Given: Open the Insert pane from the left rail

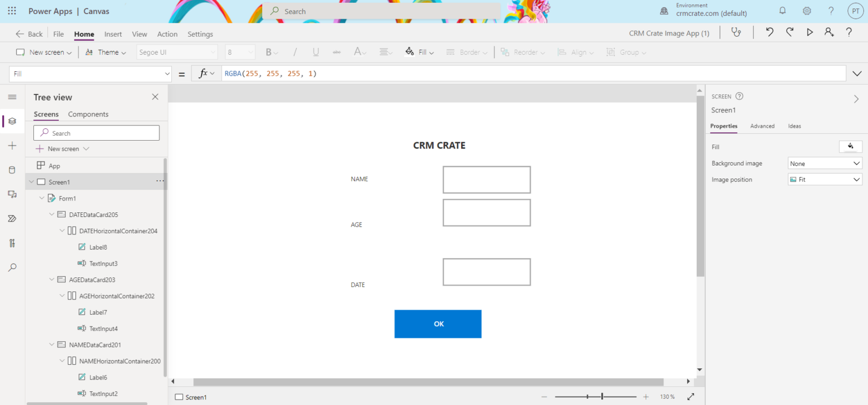Looking at the screenshot, I should (x=12, y=145).
